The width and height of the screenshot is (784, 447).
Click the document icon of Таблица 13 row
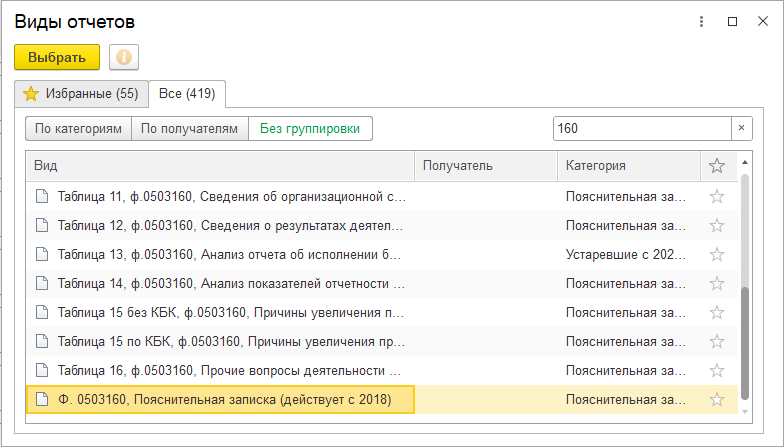tap(42, 254)
